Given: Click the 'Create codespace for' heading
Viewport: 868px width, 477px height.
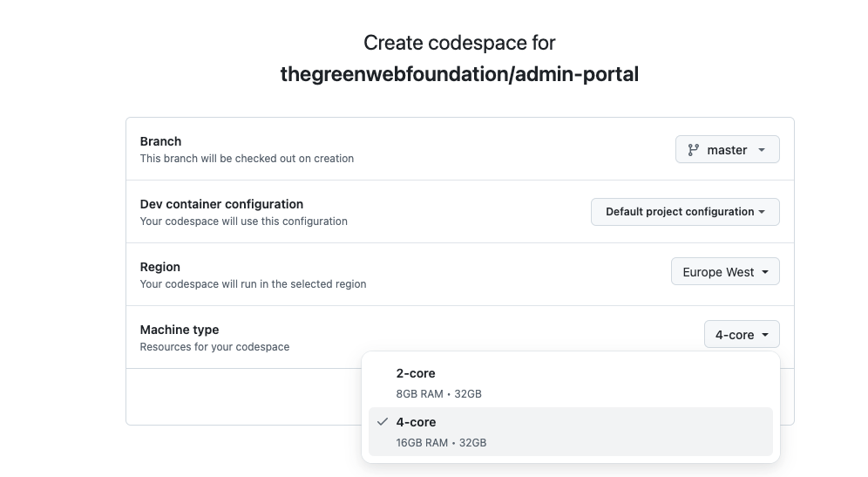Looking at the screenshot, I should (459, 43).
